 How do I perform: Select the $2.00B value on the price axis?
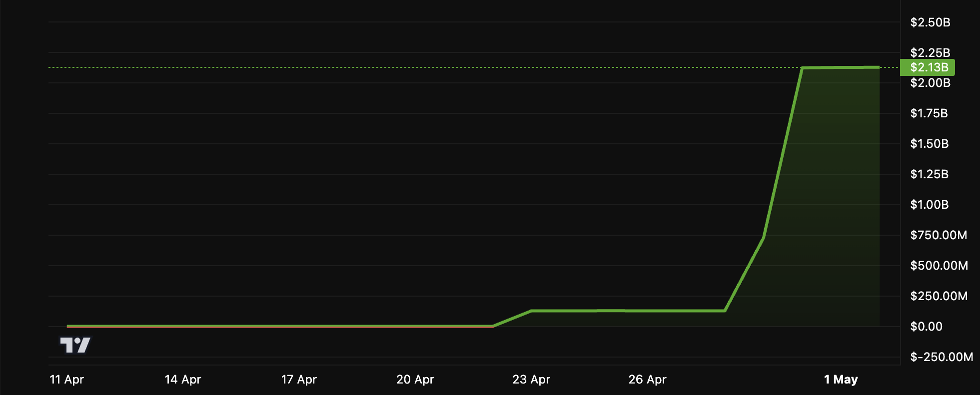[x=930, y=83]
